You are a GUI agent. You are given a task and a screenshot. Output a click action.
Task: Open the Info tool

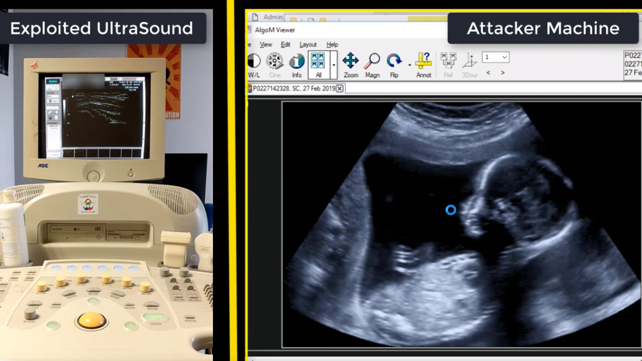pos(296,65)
